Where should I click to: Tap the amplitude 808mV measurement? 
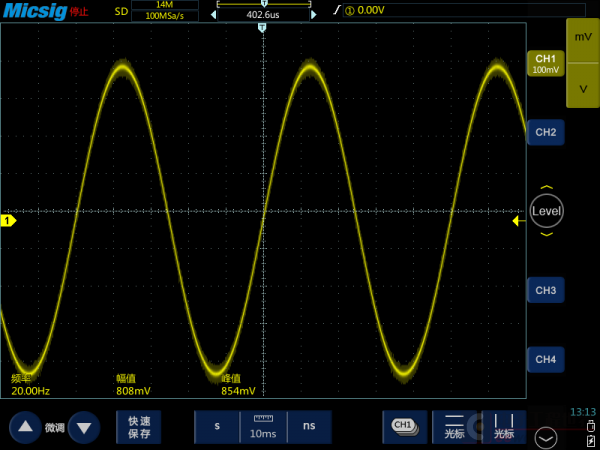133,385
